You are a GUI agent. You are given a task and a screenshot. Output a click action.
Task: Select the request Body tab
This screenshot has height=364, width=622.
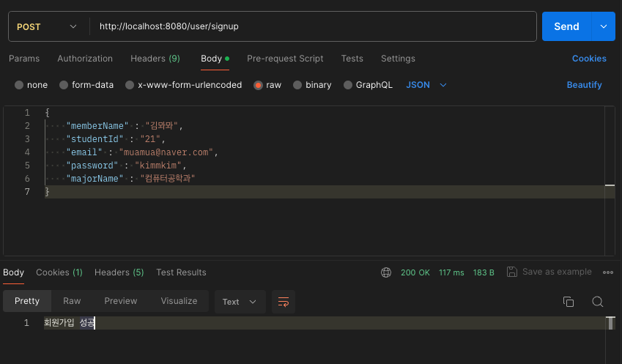(215, 59)
